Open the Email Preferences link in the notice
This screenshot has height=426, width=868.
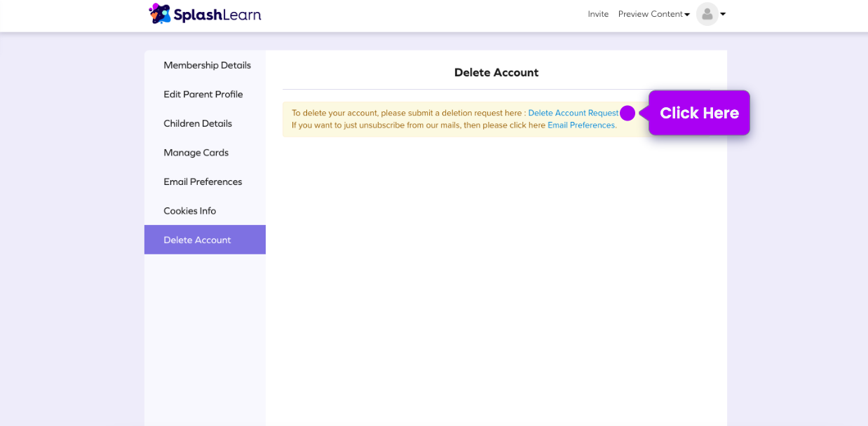(581, 125)
